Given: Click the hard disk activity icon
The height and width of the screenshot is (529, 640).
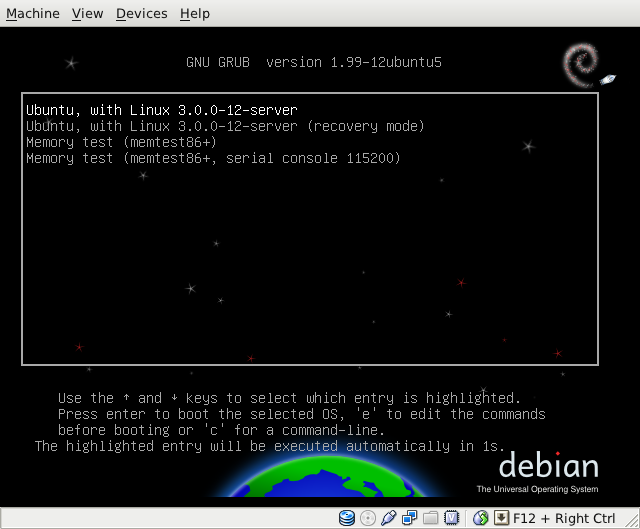Looking at the screenshot, I should coord(347,518).
